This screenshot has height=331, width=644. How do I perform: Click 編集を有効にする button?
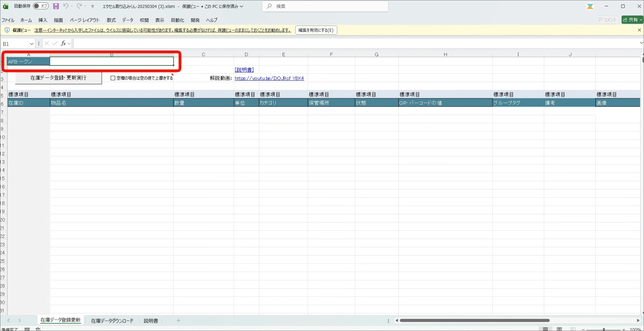pos(316,30)
